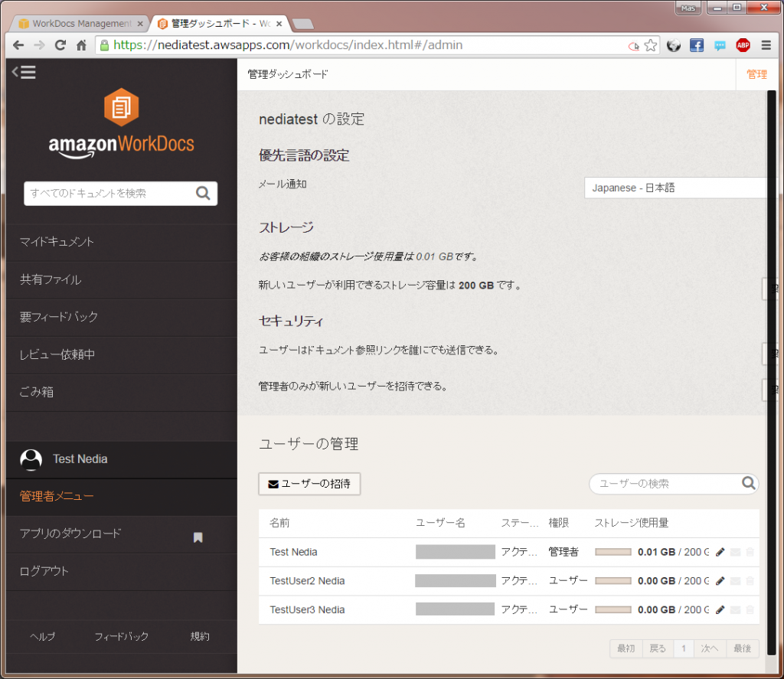Click 管理者 role in Test Nedia row
This screenshot has width=784, height=679.
563,552
